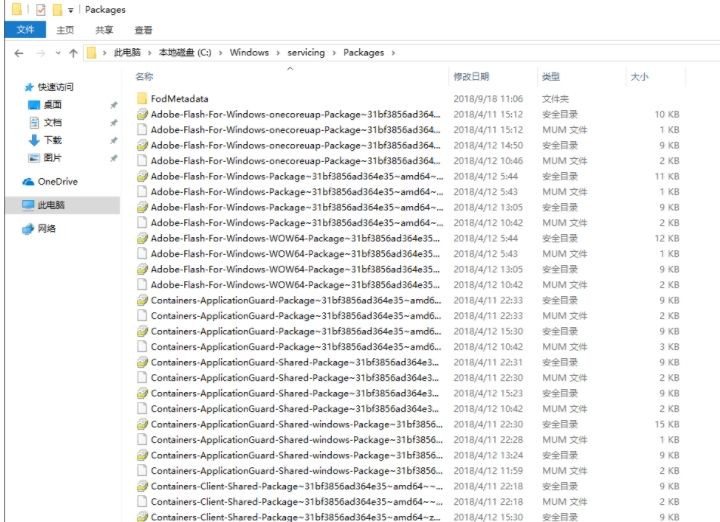
Task: Open the 文件 ribbon tab
Action: click(25, 30)
